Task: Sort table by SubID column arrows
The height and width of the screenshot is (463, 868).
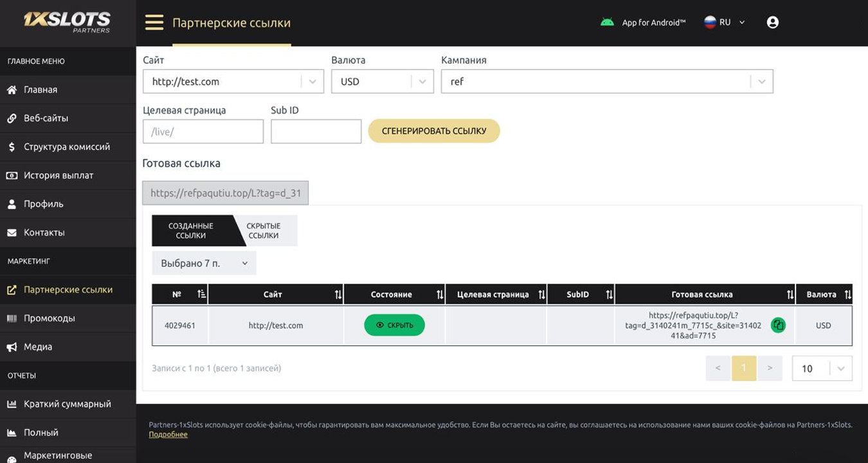Action: (609, 294)
